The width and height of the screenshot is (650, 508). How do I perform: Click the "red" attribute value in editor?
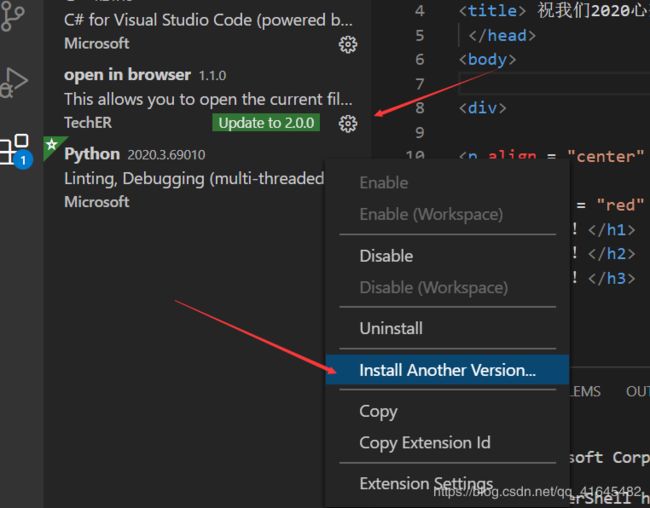point(620,205)
